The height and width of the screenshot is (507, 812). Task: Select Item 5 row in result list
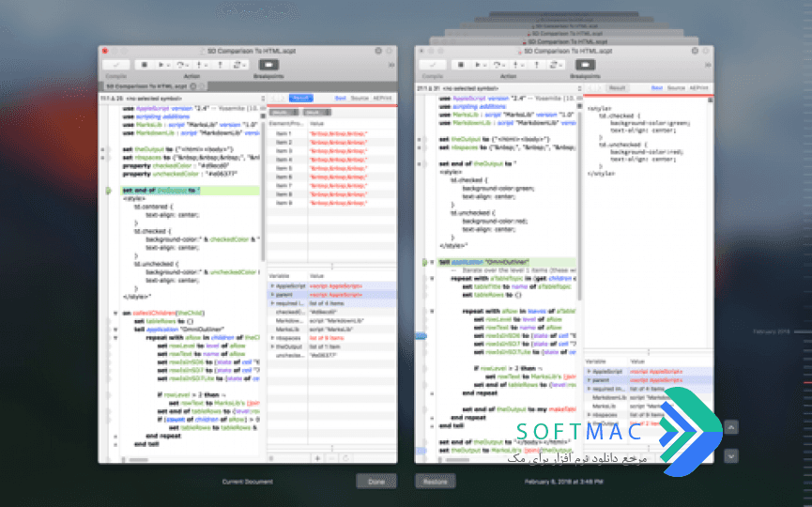click(x=331, y=168)
